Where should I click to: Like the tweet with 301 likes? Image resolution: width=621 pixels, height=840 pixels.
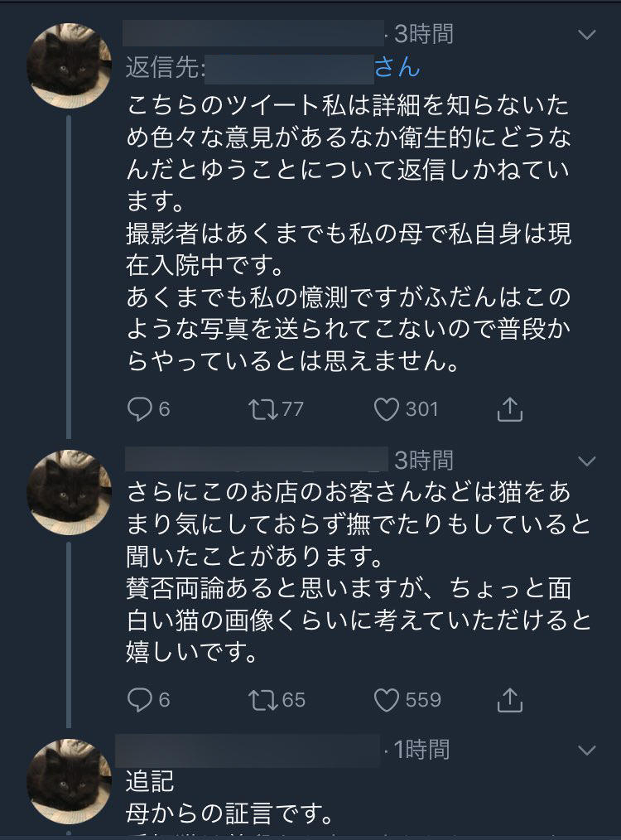pos(387,408)
